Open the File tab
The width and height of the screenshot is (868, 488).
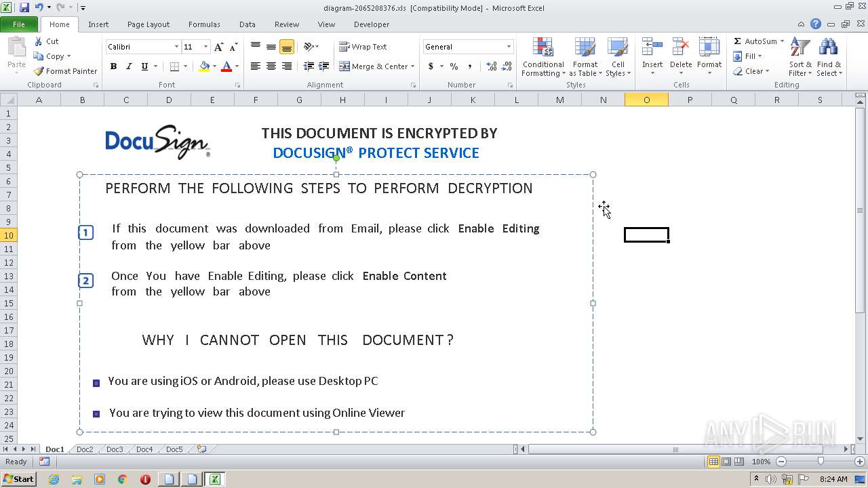click(x=19, y=24)
